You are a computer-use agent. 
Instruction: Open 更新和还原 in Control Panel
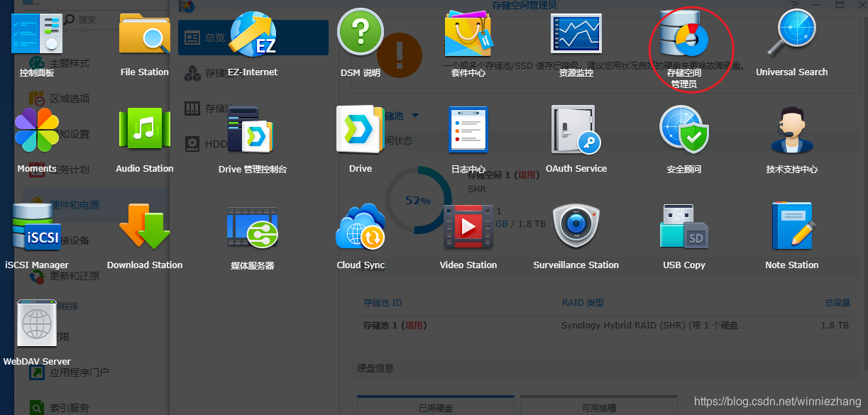click(75, 276)
